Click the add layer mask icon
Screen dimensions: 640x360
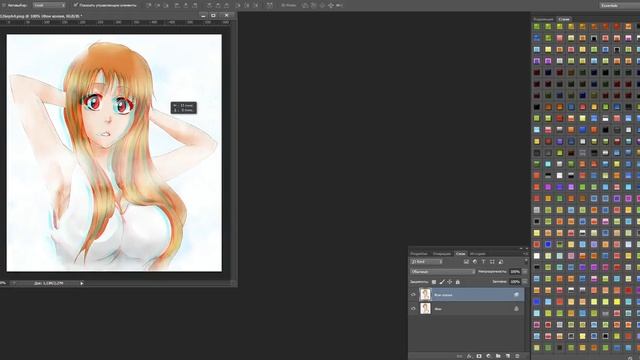pos(479,356)
